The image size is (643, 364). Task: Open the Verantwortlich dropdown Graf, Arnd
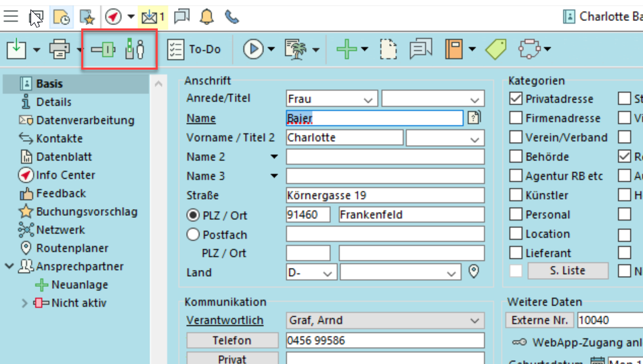pos(385,321)
